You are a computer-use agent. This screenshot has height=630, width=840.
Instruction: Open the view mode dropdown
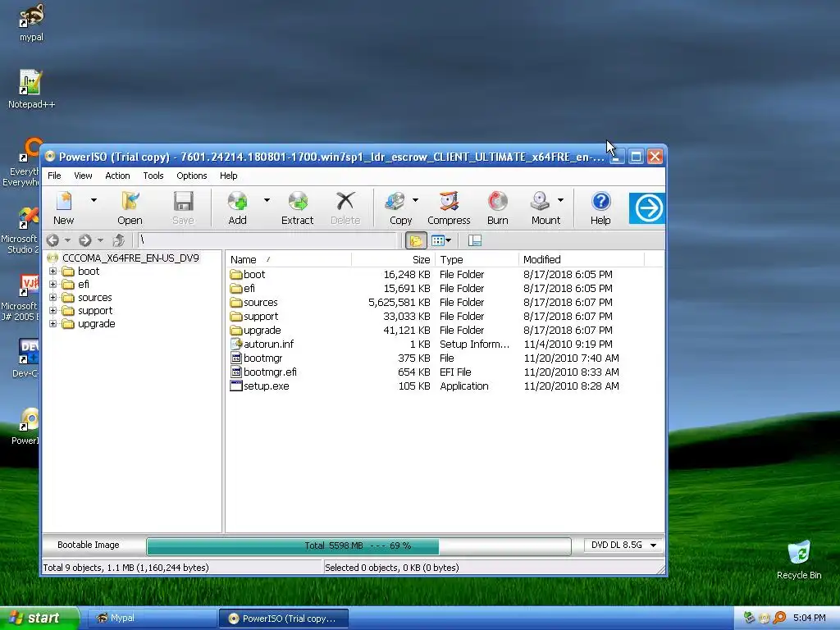[x=441, y=240]
